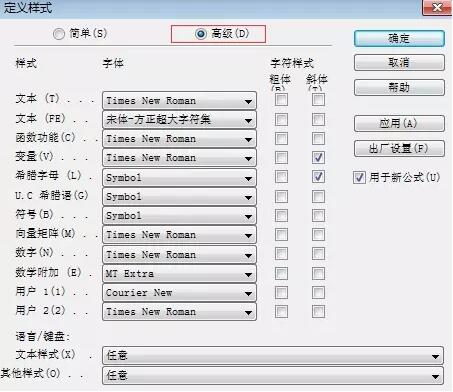Uncheck italic for 希腊字母(L) row
453x392 pixels.
tap(318, 177)
